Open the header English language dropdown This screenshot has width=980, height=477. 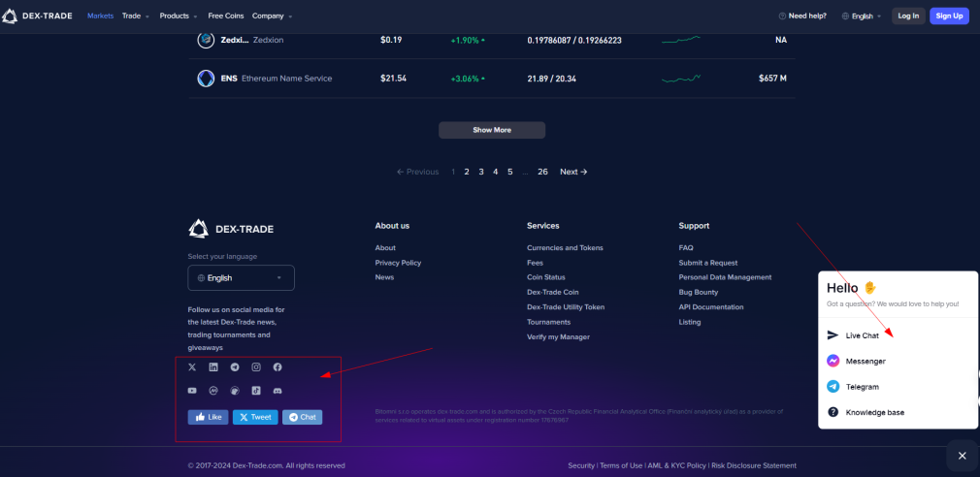click(x=862, y=16)
